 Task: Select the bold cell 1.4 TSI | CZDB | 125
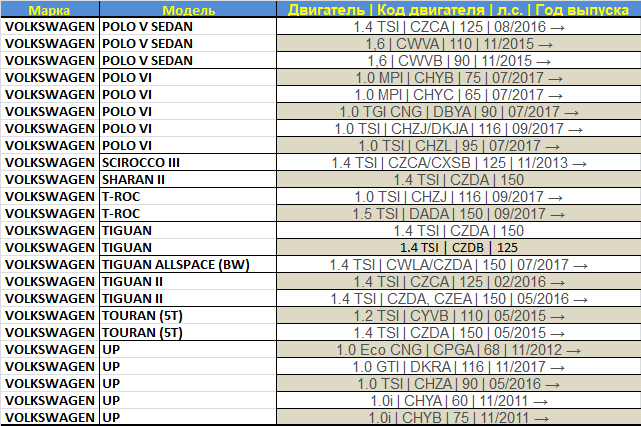(459, 248)
